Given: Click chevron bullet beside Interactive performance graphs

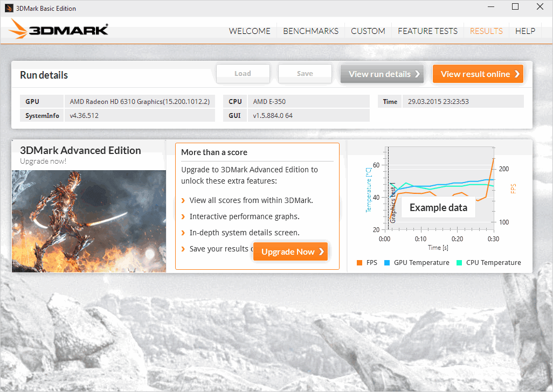Looking at the screenshot, I should [x=183, y=216].
